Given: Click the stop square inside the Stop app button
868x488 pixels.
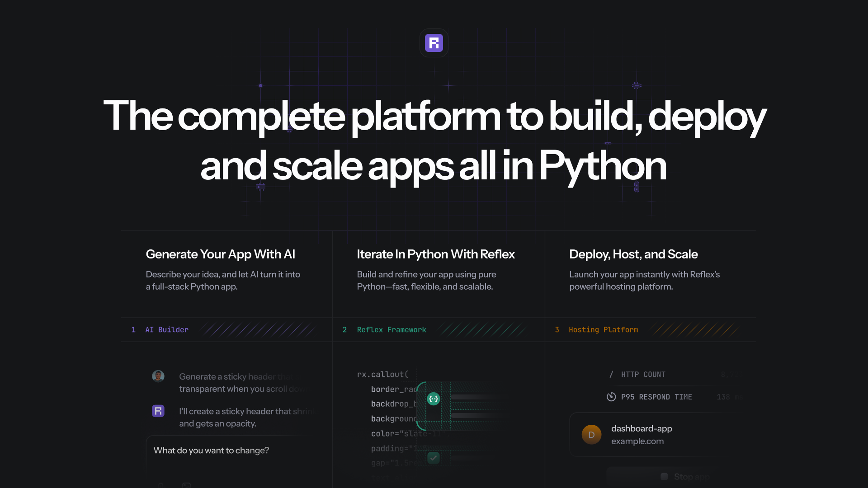Looking at the screenshot, I should [x=664, y=477].
